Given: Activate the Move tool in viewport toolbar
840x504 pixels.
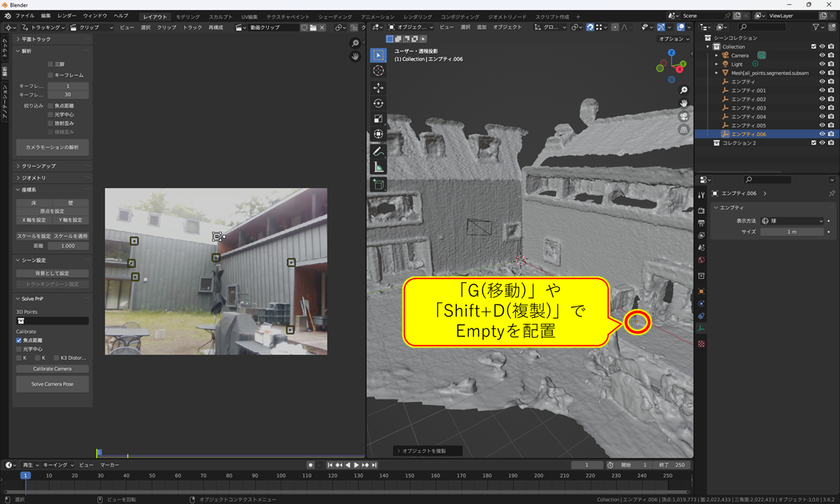Looking at the screenshot, I should [x=378, y=87].
